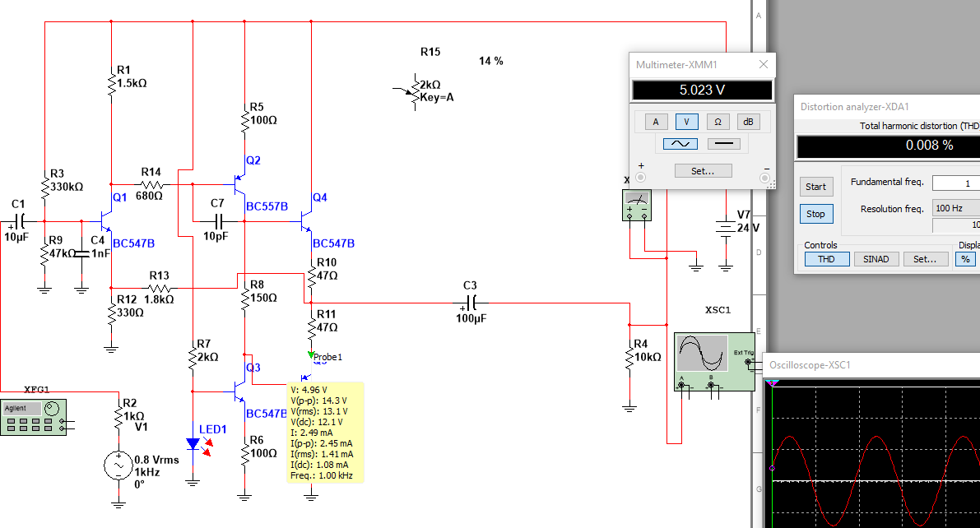Image resolution: width=980 pixels, height=528 pixels.
Task: Select resistor R8 150Ω symbol
Action: point(244,298)
